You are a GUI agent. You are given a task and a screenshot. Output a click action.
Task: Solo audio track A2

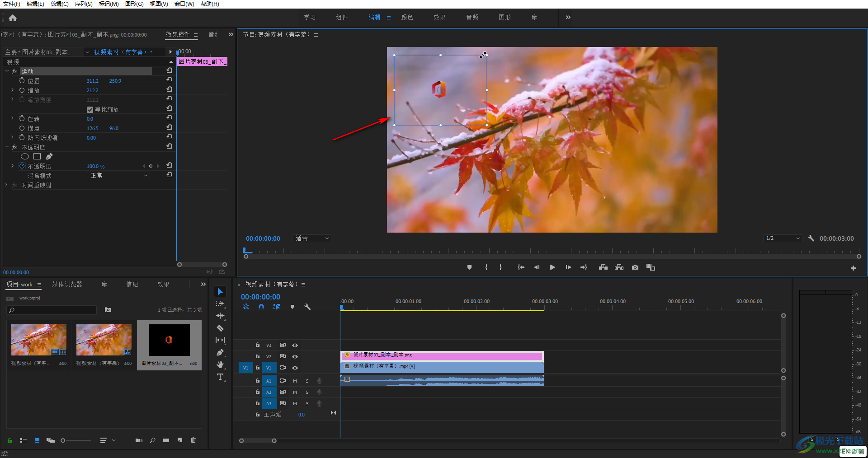point(307,392)
